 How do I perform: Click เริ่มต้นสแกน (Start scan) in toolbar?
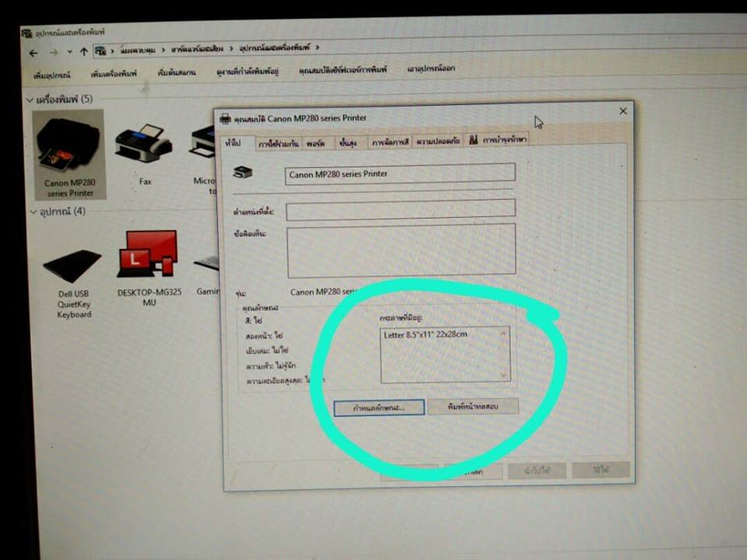coord(177,72)
